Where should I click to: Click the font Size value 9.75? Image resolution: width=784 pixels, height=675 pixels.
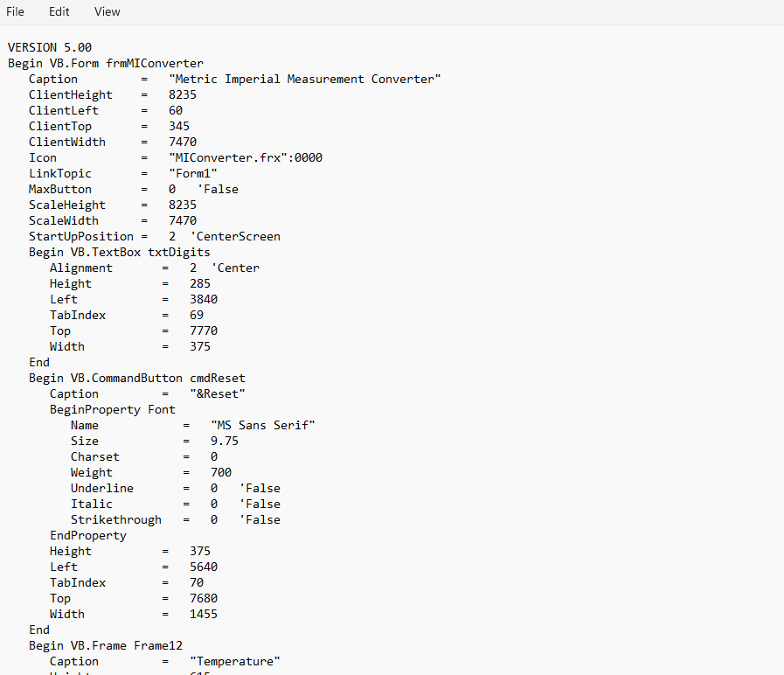[x=224, y=441]
